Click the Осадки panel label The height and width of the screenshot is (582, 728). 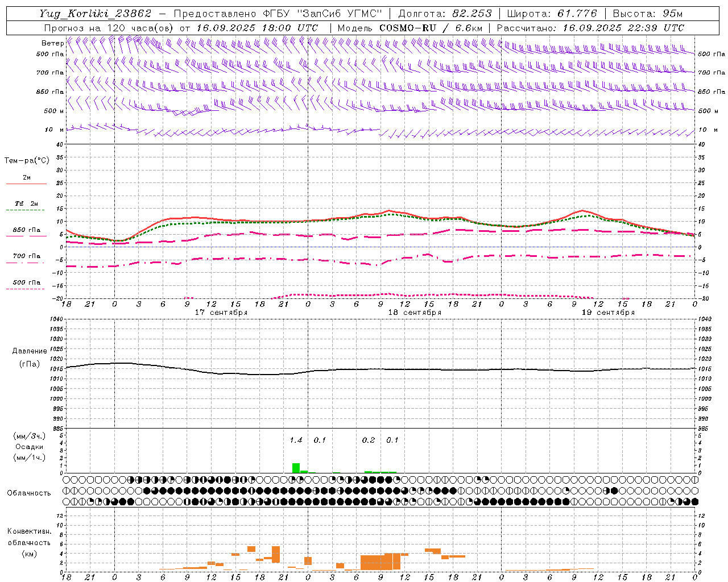(30, 447)
